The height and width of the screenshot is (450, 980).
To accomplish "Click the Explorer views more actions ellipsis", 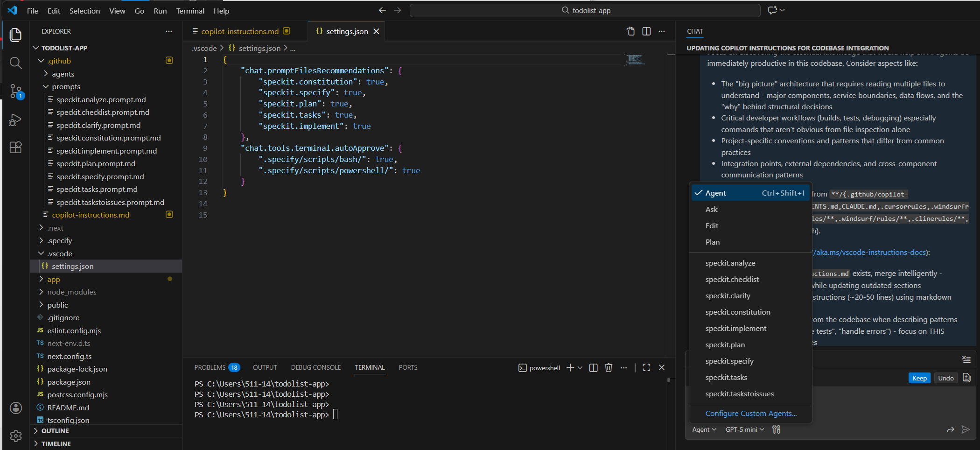I will pyautogui.click(x=168, y=31).
